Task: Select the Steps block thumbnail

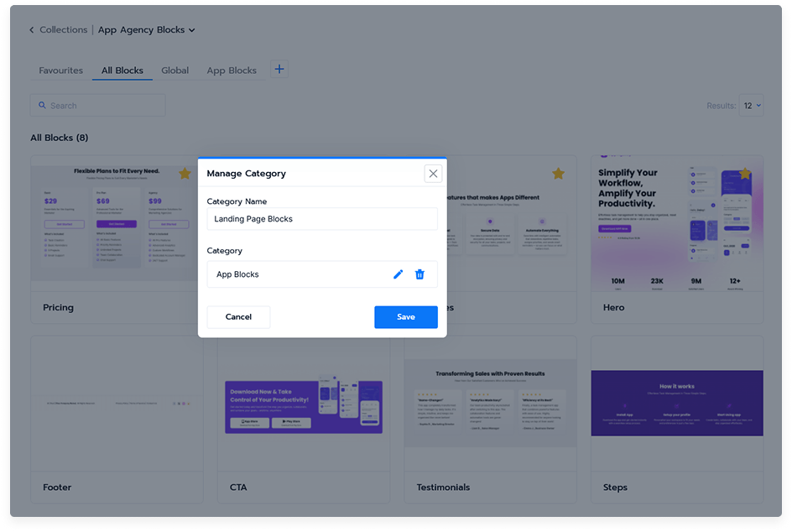Action: 676,403
